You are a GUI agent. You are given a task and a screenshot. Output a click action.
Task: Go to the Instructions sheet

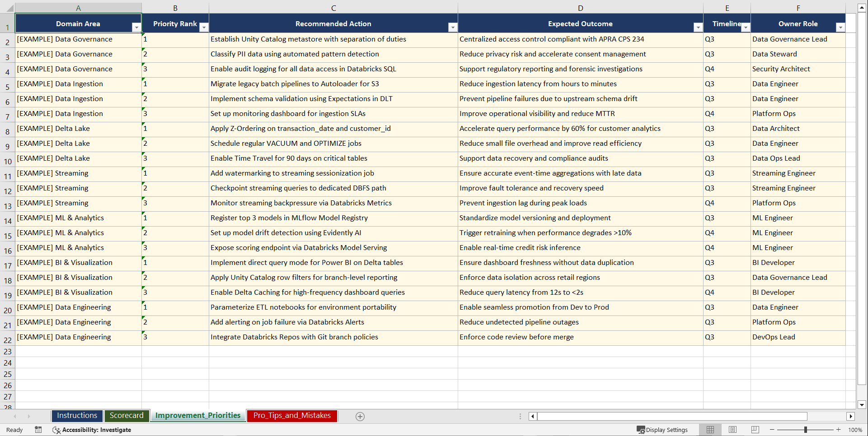[77, 416]
